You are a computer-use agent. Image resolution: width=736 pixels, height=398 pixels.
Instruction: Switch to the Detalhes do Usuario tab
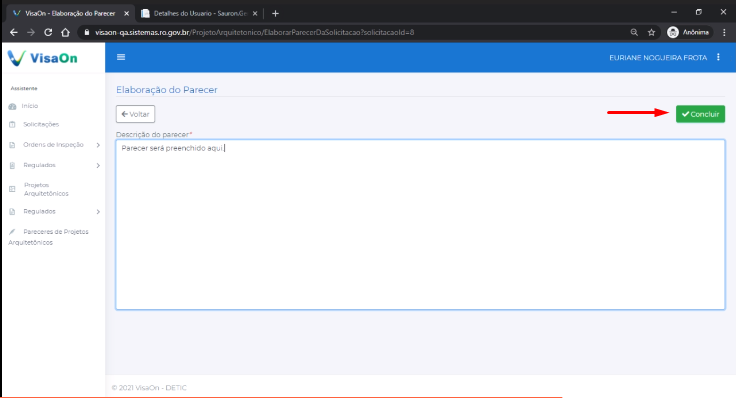(199, 14)
